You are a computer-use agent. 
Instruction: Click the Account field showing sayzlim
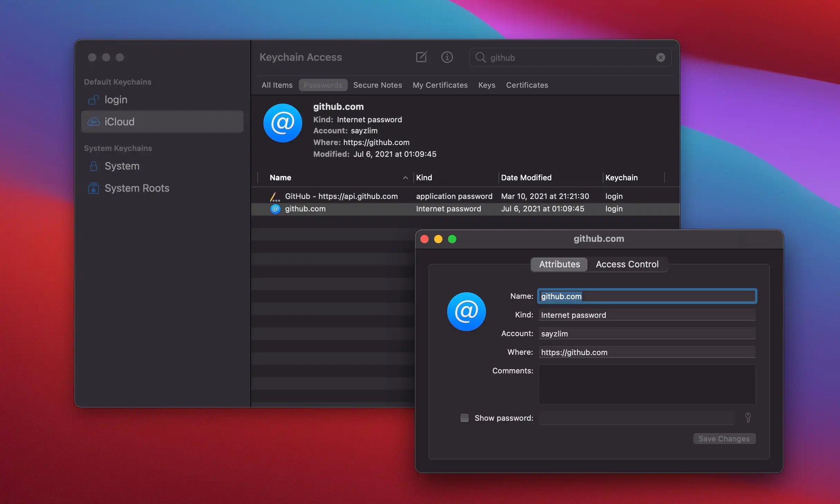(x=647, y=333)
